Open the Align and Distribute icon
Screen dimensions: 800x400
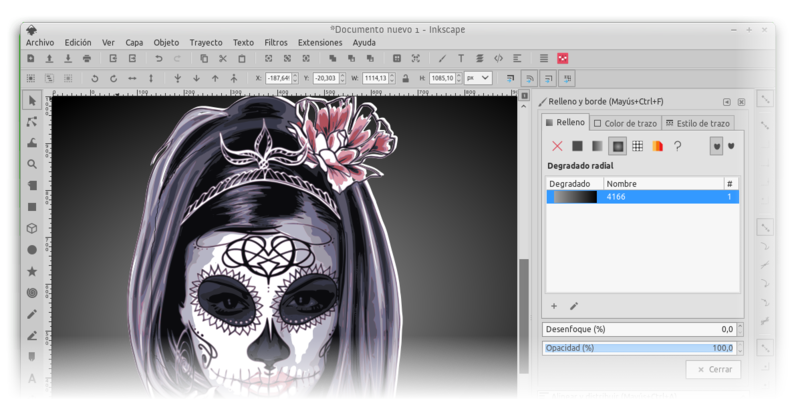click(517, 59)
